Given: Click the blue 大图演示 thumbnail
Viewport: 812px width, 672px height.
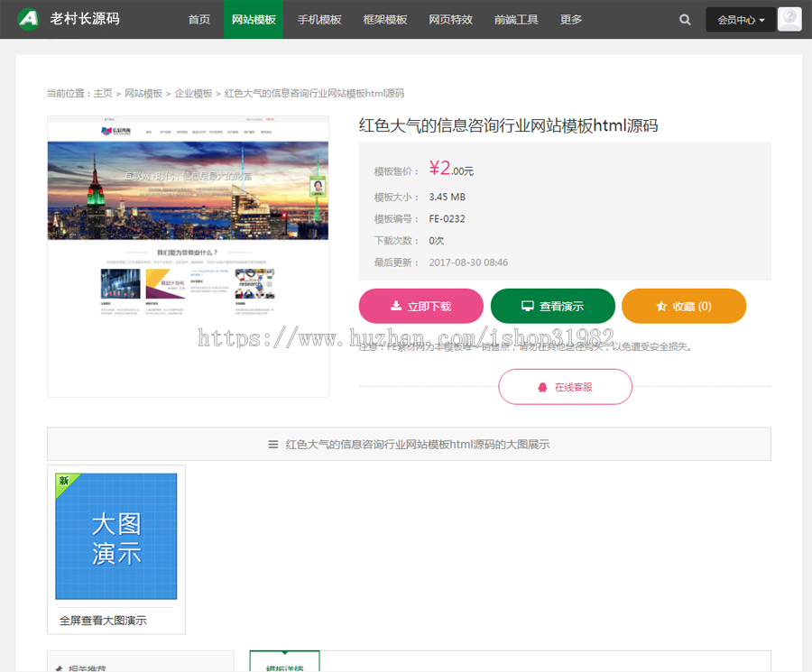Looking at the screenshot, I should pos(115,536).
